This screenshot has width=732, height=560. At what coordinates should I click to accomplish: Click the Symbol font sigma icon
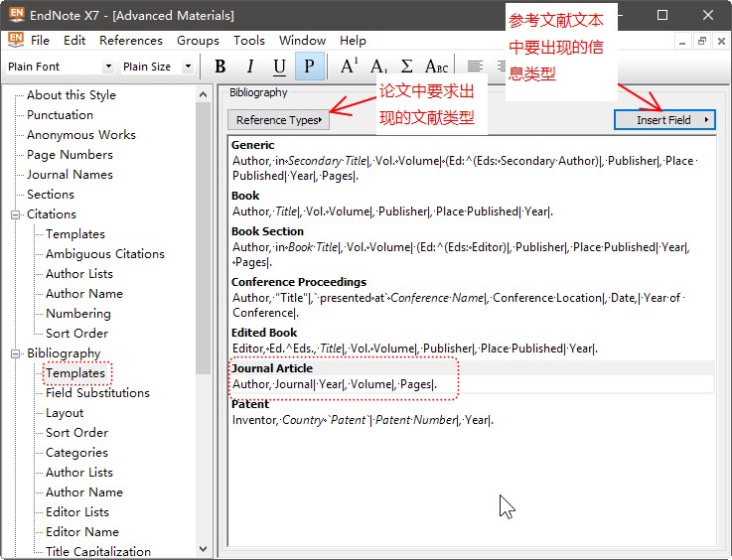(406, 67)
